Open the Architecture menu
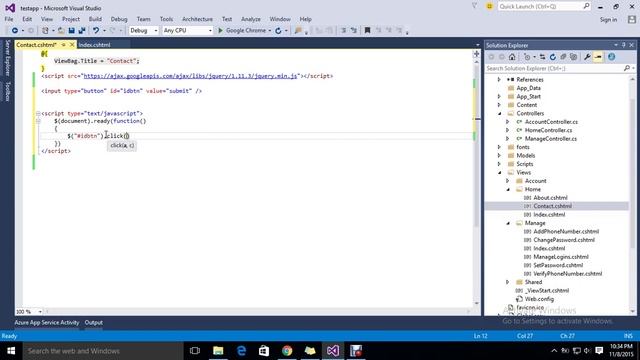The image size is (640, 360). tap(197, 19)
